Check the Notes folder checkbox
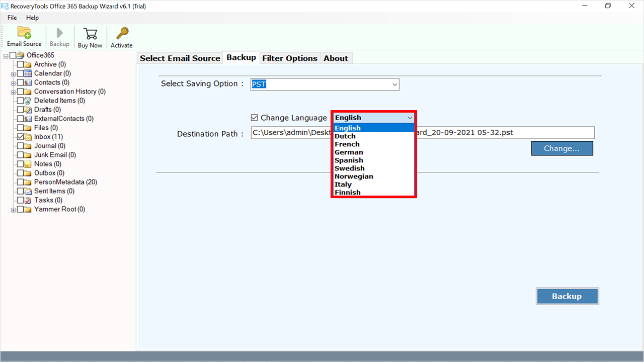This screenshot has height=362, width=644. pyautogui.click(x=21, y=164)
